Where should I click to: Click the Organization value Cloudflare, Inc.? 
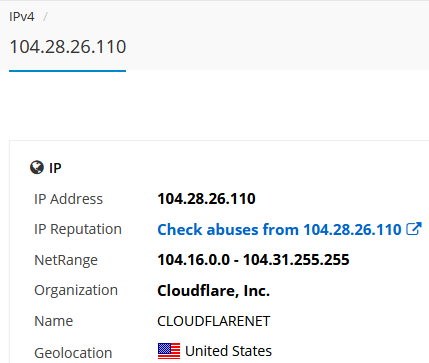pyautogui.click(x=213, y=291)
